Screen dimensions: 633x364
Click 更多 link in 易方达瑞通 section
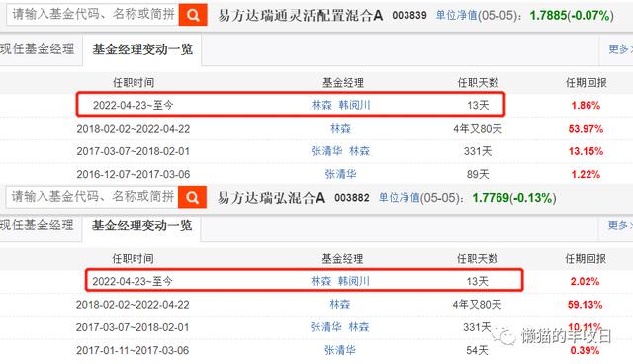[x=620, y=49]
